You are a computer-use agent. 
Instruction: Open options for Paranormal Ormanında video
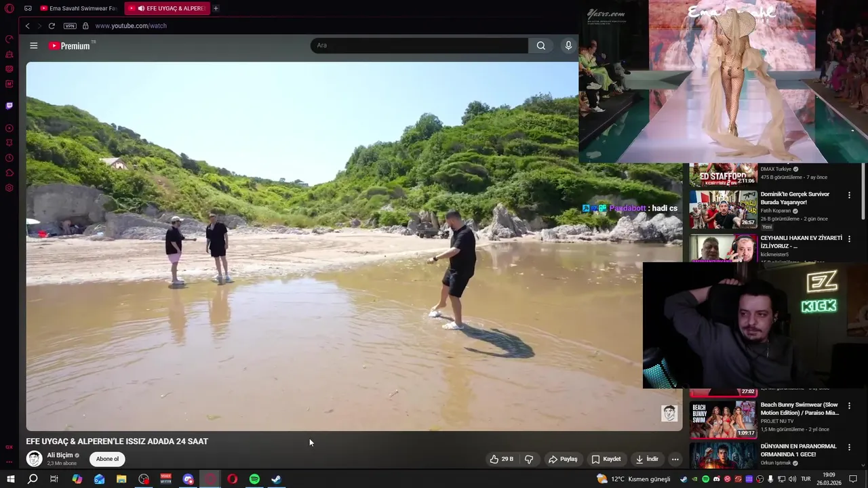pos(849,447)
